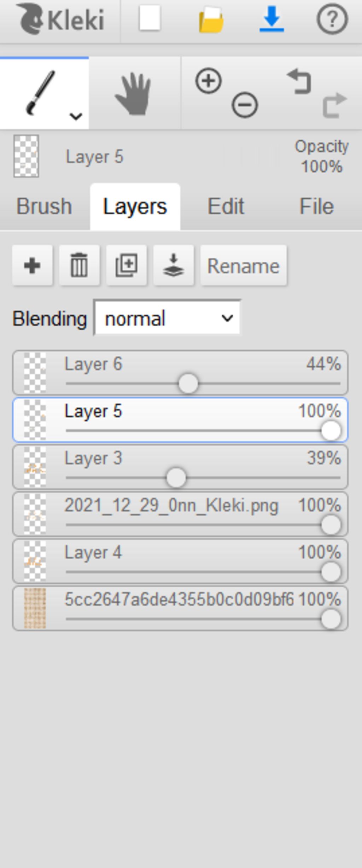Image resolution: width=362 pixels, height=868 pixels.
Task: Select the hand pan tool
Action: [134, 94]
